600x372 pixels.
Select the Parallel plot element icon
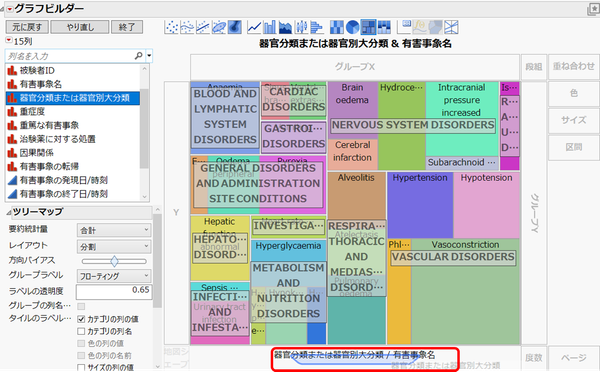coord(451,27)
